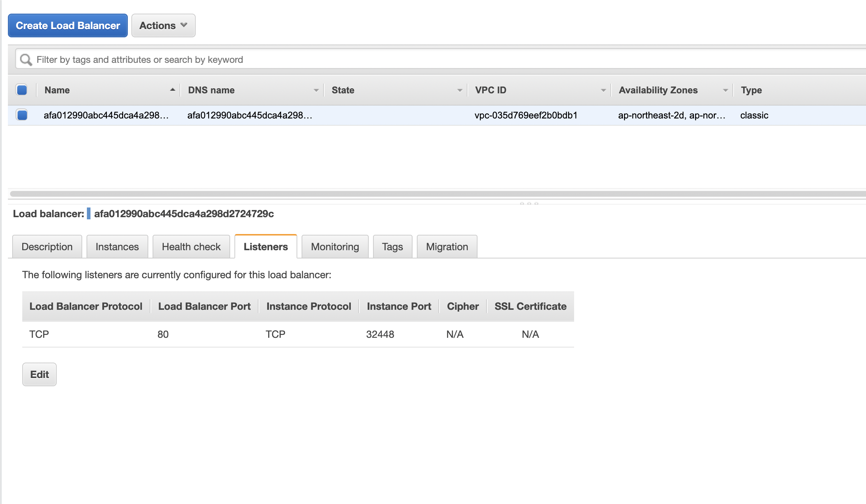Expand the State column dropdown arrow

click(460, 90)
